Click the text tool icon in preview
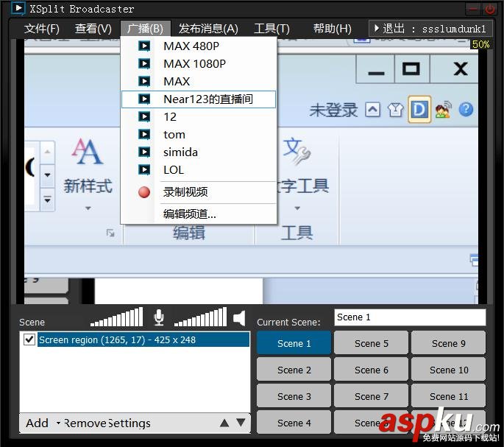 tap(297, 151)
